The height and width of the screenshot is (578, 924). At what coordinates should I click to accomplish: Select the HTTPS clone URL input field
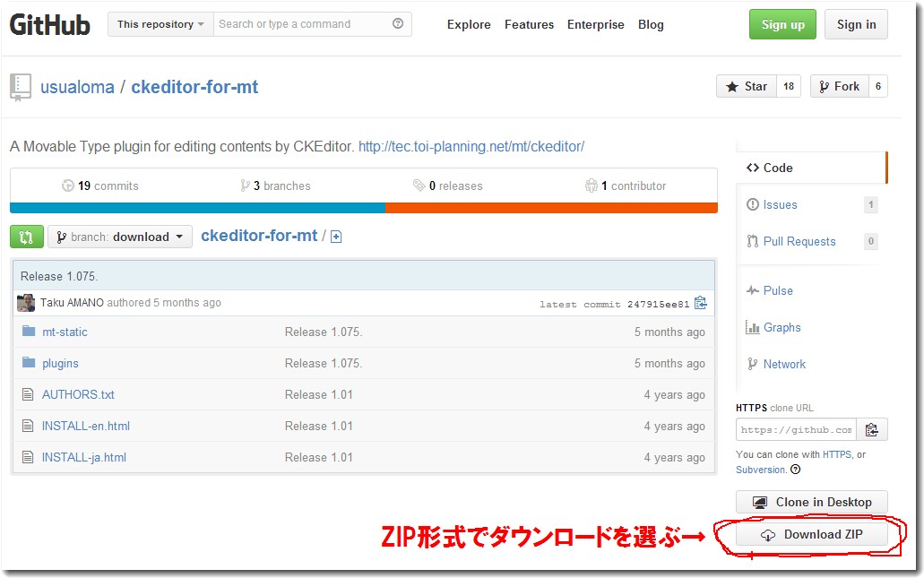(795, 429)
